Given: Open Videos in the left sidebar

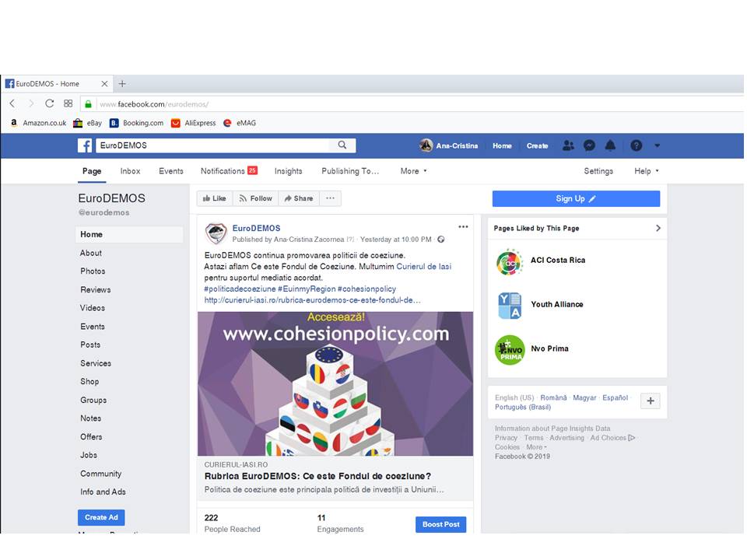Looking at the screenshot, I should point(93,308).
